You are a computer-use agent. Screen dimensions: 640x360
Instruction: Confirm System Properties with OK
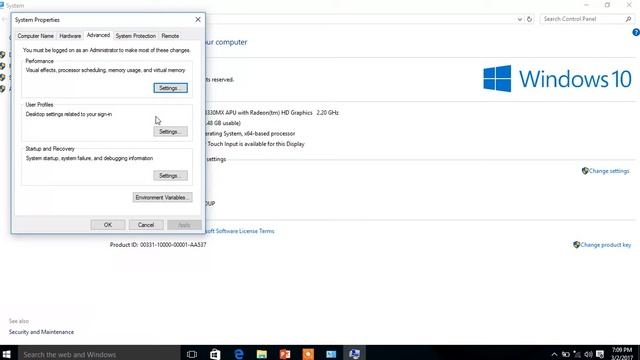[x=108, y=225]
